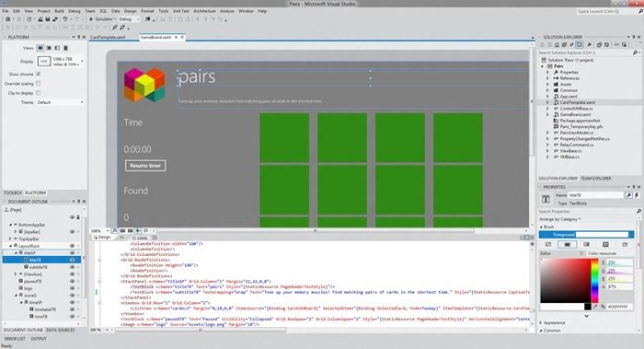Viewport: 644px width, 349px height.
Task: Open the Format menu
Action: pyautogui.click(x=147, y=11)
